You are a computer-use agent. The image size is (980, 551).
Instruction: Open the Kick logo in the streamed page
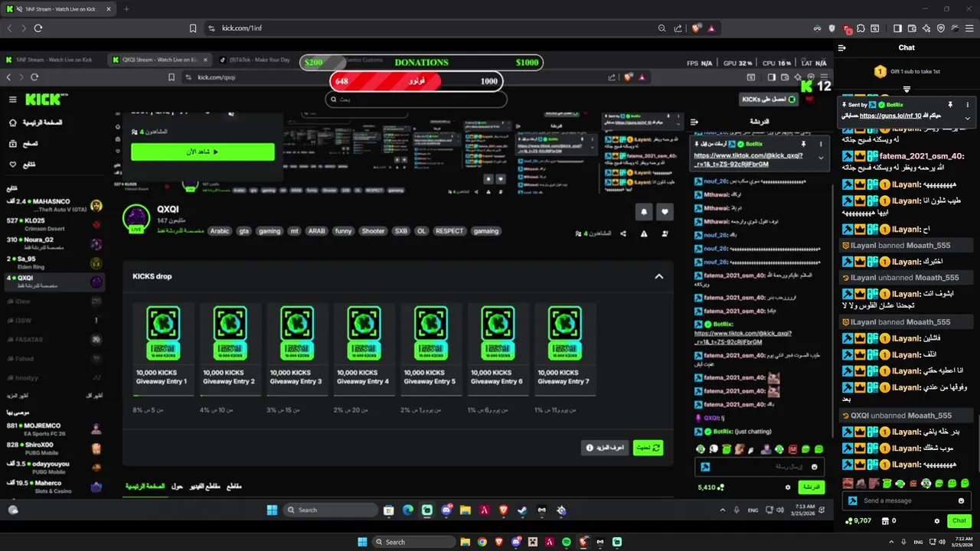47,99
